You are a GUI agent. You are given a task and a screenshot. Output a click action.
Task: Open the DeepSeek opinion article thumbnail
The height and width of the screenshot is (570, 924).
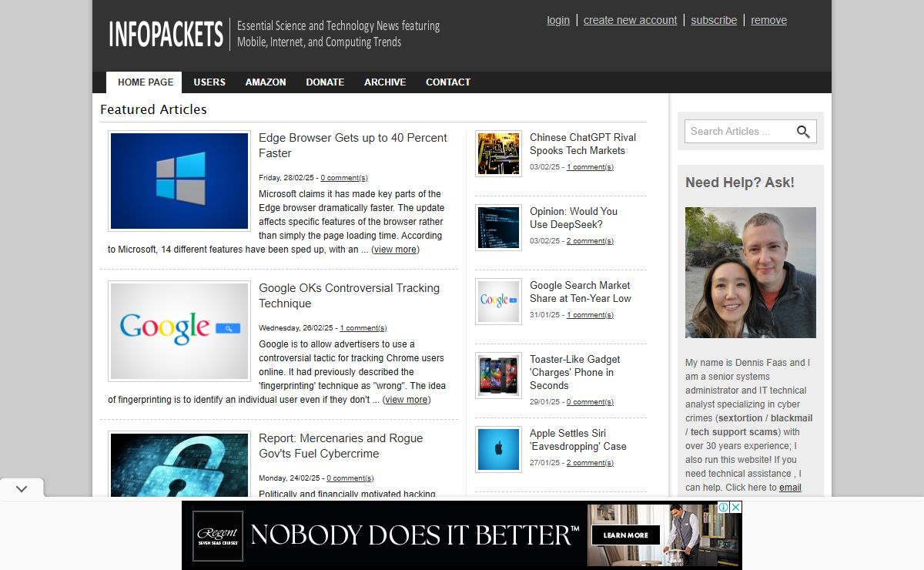click(x=498, y=227)
